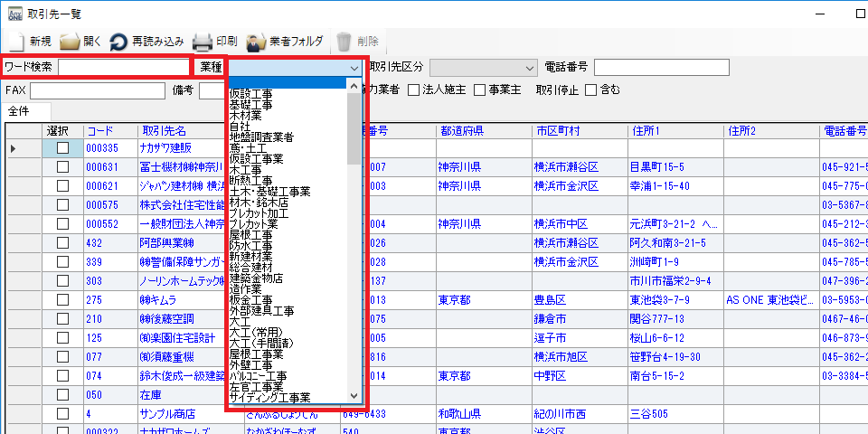
Task: Click 取引先名 column header to sort
Action: pos(163,131)
